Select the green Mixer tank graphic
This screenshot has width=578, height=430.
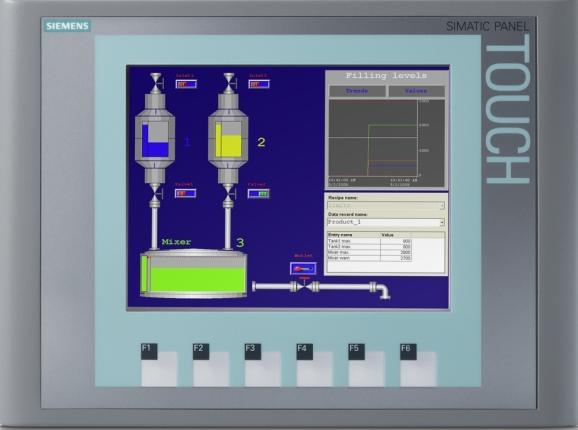tap(194, 274)
